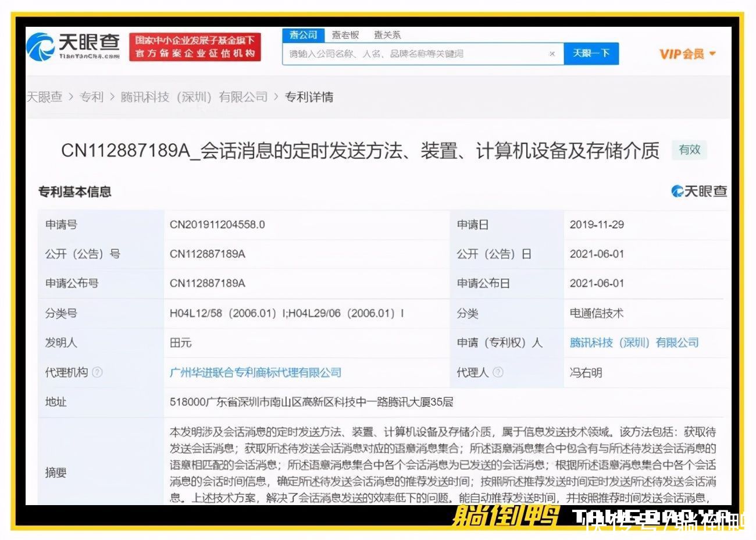Select classification number H04L12/58 cell
756x540 pixels.
287,313
